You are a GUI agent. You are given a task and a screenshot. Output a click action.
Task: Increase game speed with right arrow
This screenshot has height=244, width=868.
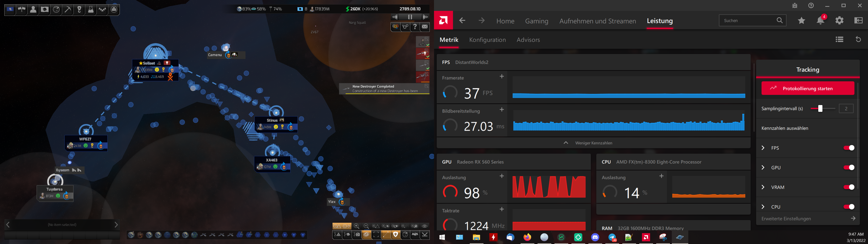point(425,17)
